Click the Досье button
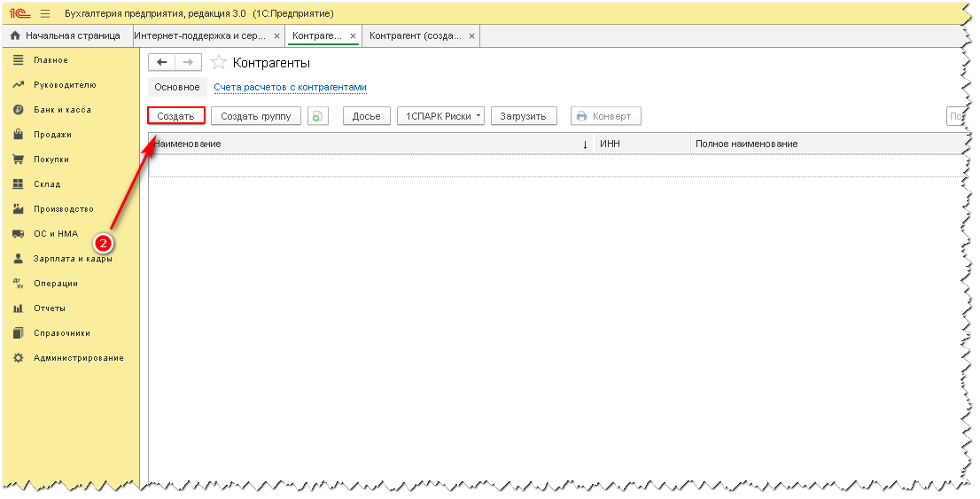This screenshot has height=499, width=980. click(x=366, y=116)
